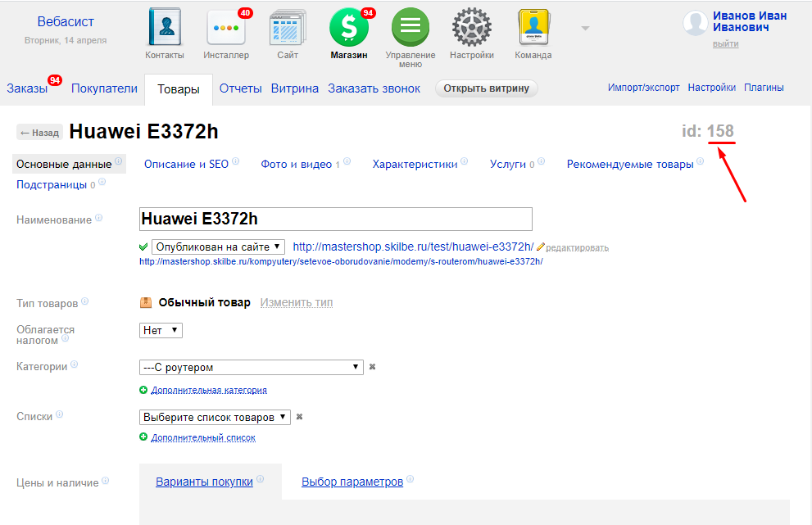Open the Инсталлер app icon
This screenshot has height=525, width=812.
coord(226,28)
